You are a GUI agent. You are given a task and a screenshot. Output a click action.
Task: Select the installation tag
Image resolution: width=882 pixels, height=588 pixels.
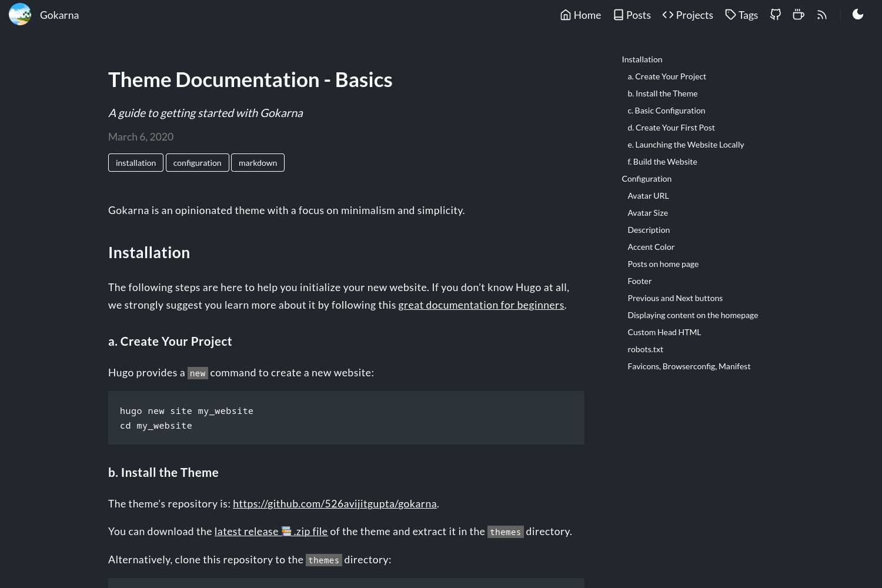coord(136,163)
